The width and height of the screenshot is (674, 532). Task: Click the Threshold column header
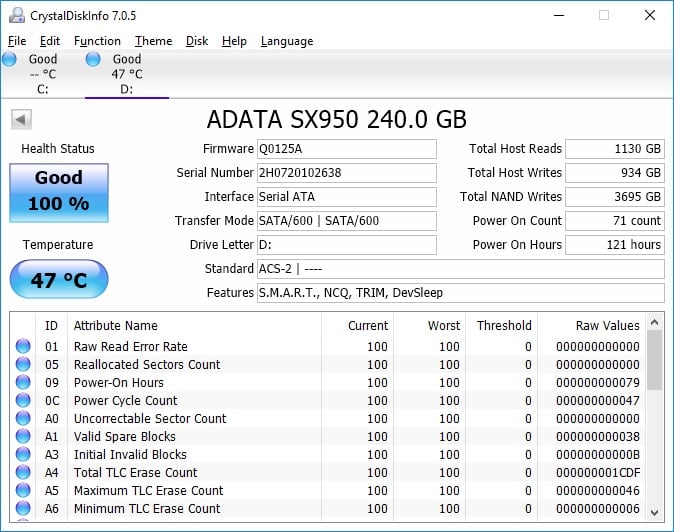[502, 326]
